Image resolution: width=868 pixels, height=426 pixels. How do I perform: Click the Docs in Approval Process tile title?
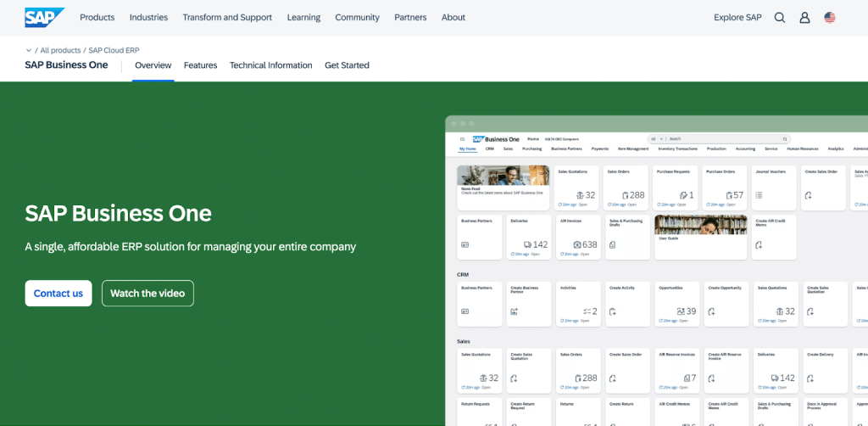pos(821,406)
